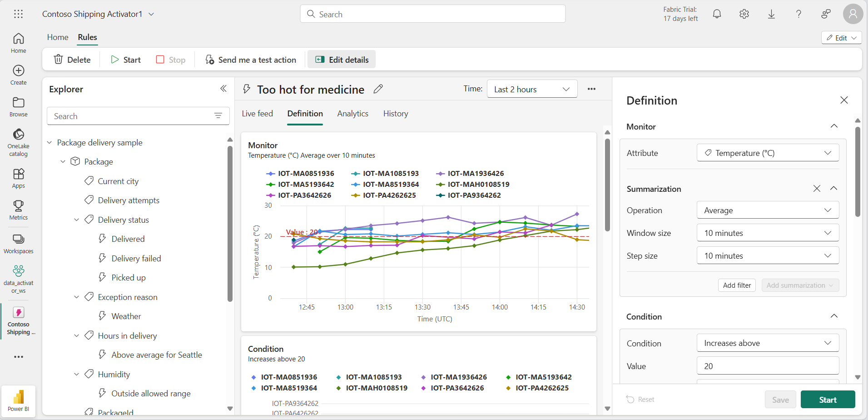Switch to the Analytics tab
Screen dimensions: 868x420
click(352, 114)
